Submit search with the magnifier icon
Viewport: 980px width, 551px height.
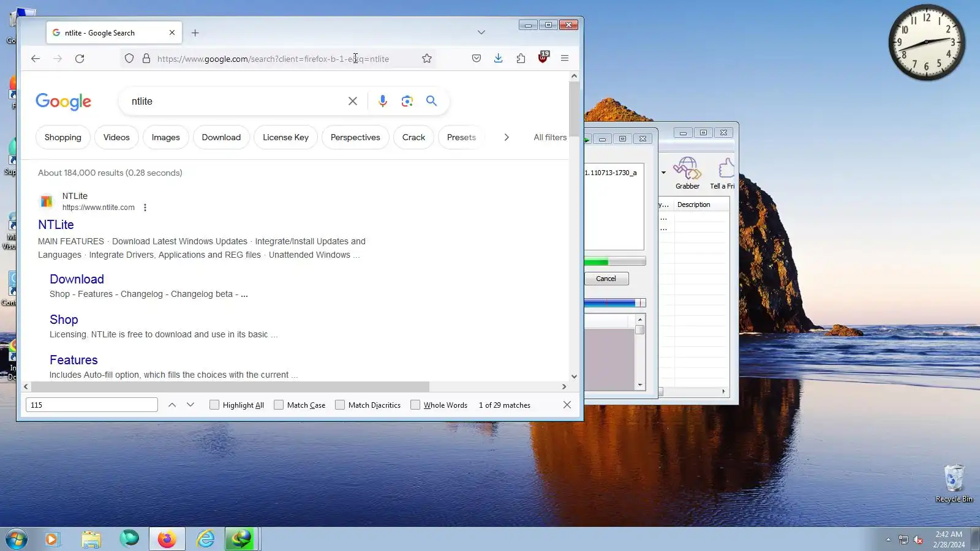(x=432, y=101)
